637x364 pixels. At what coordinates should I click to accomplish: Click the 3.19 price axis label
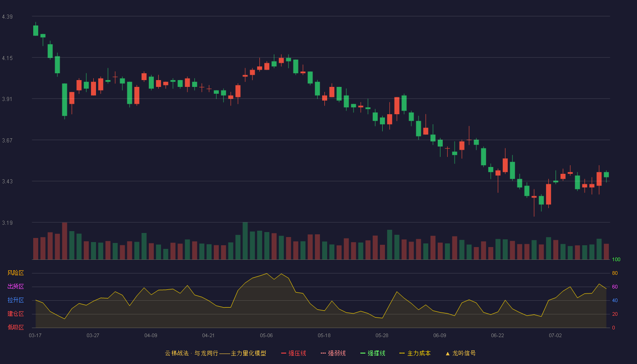7,223
